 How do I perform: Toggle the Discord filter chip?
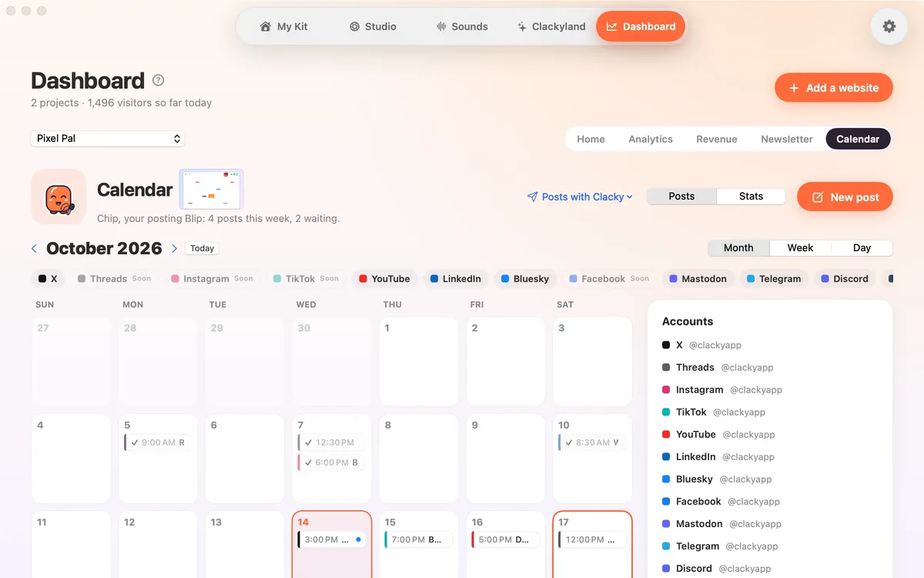[x=845, y=279]
